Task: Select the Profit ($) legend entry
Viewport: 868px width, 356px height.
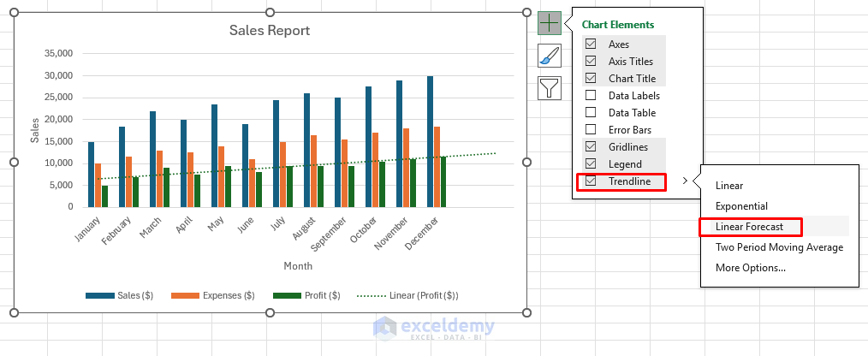Action: 306,295
